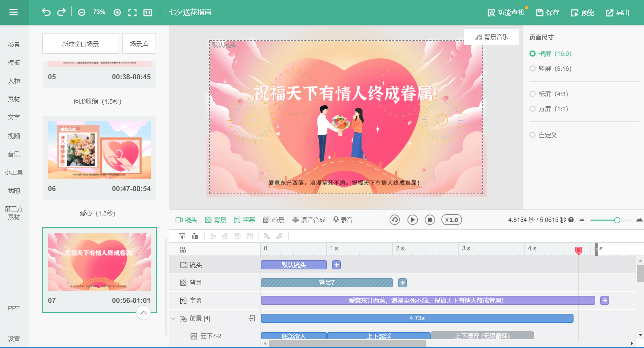This screenshot has height=348, width=644.
Task: Toggle the 字幕 subtitle track button
Action: 245,220
